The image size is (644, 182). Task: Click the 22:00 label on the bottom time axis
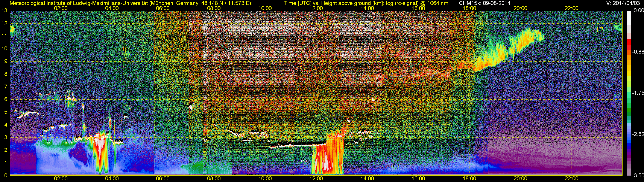click(x=571, y=179)
